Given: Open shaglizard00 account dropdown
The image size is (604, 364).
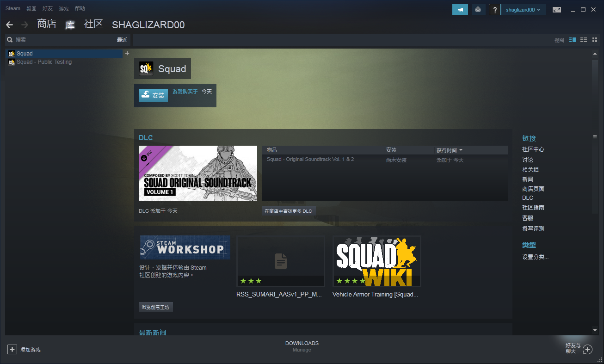Looking at the screenshot, I should (523, 10).
